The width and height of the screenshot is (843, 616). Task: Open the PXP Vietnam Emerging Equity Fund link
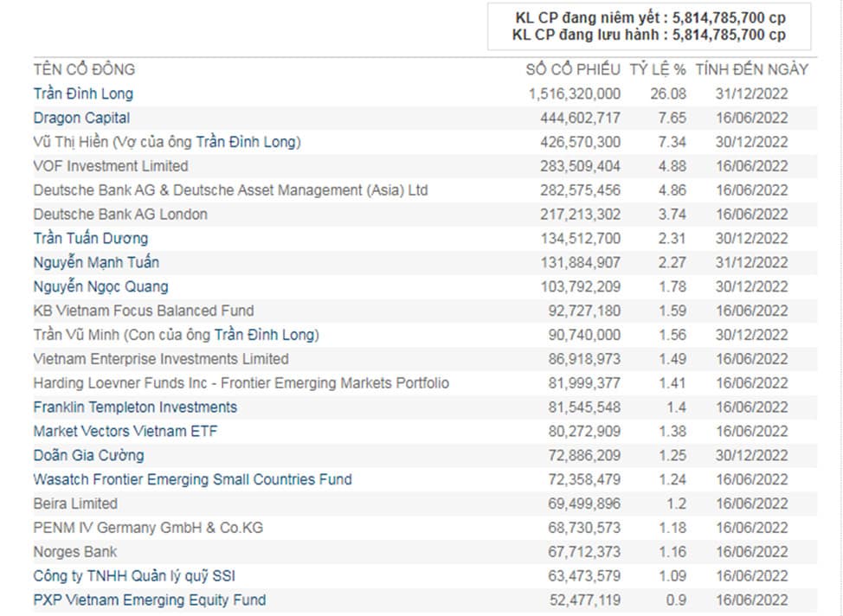point(150,600)
